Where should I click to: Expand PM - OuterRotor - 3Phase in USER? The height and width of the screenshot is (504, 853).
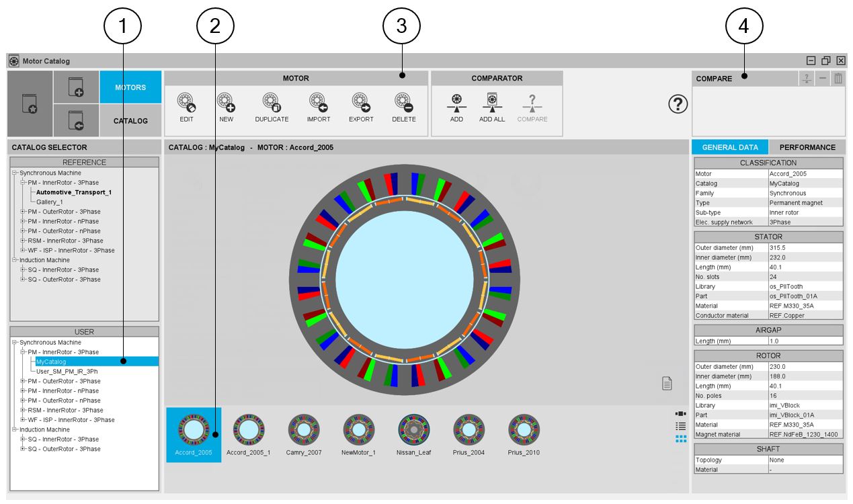[x=23, y=381]
